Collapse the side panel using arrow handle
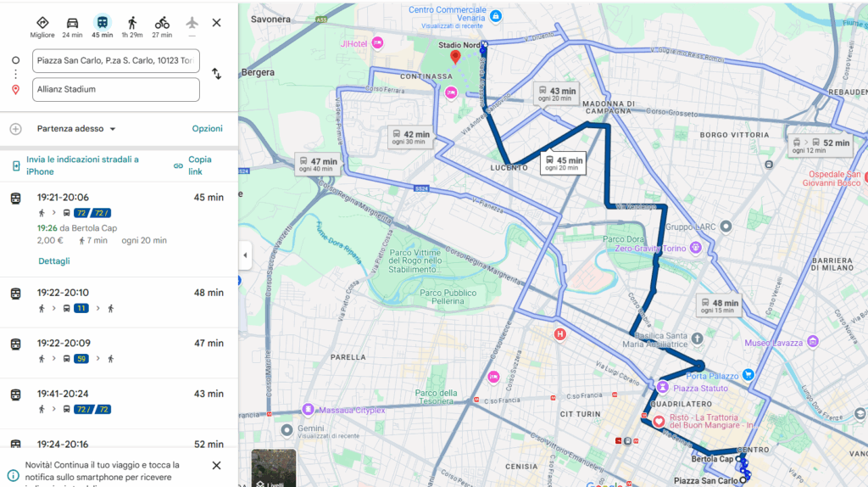 [245, 255]
